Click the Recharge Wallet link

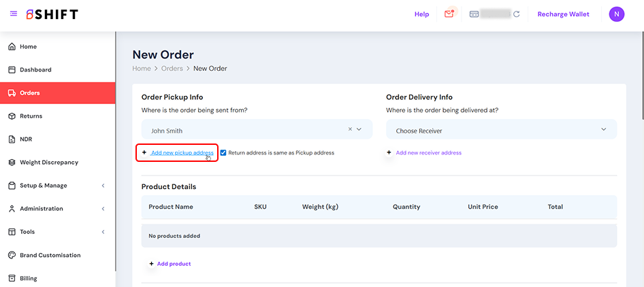(x=563, y=14)
